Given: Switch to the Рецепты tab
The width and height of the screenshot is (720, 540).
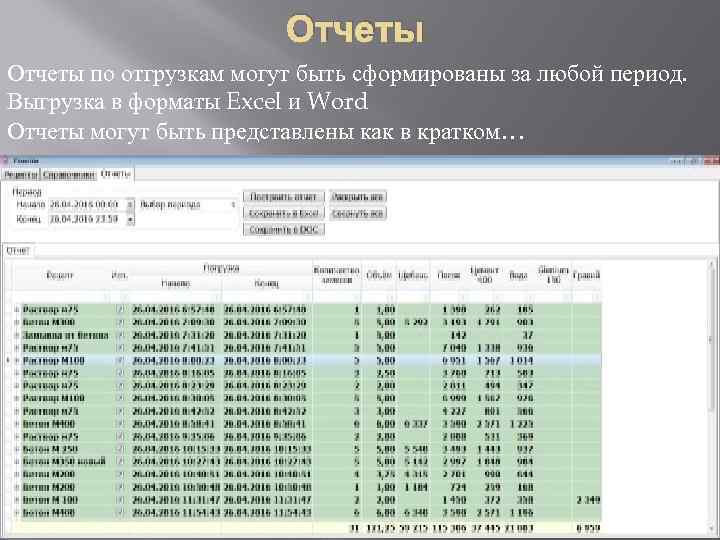Looking at the screenshot, I should click(20, 175).
